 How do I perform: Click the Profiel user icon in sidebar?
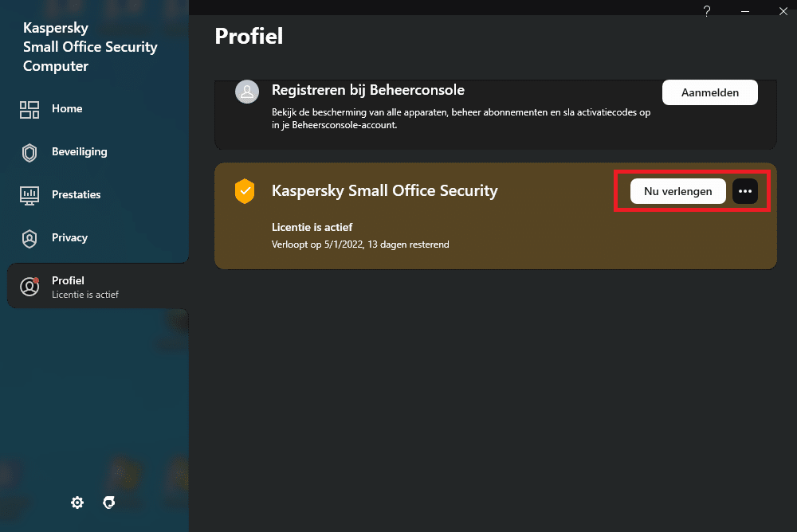(29, 287)
